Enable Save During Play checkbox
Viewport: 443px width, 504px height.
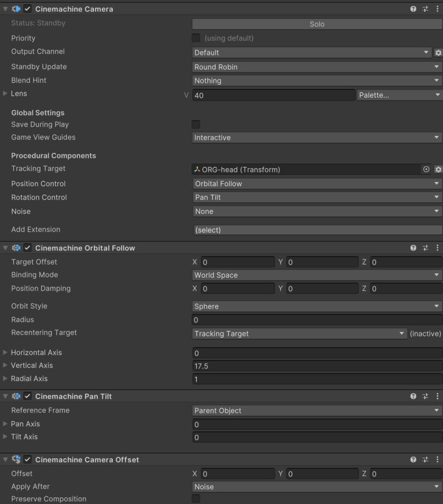(x=196, y=125)
